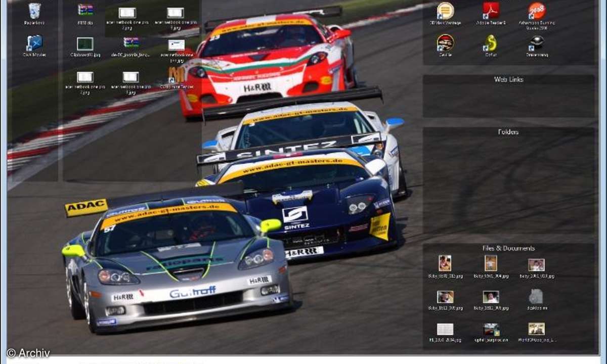Select the WorldOfGoo image file thumbnail
Screen dimensions: 607x364
click(537, 329)
